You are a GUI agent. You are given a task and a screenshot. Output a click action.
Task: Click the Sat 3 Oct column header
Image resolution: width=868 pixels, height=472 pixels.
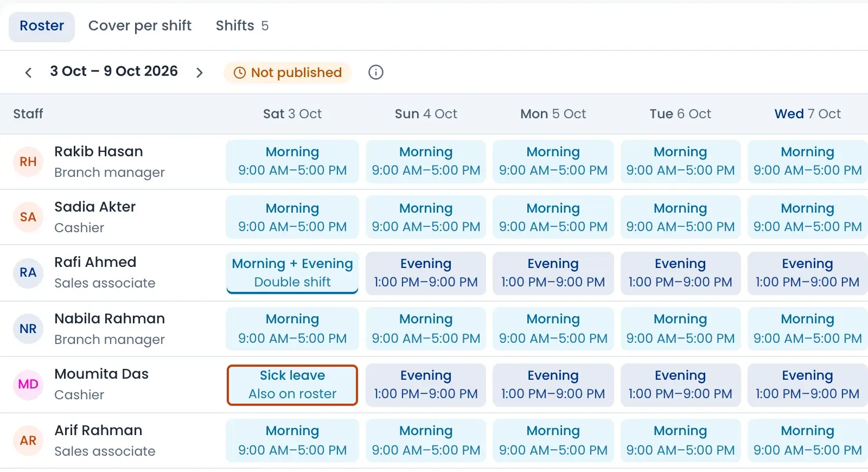pos(292,114)
